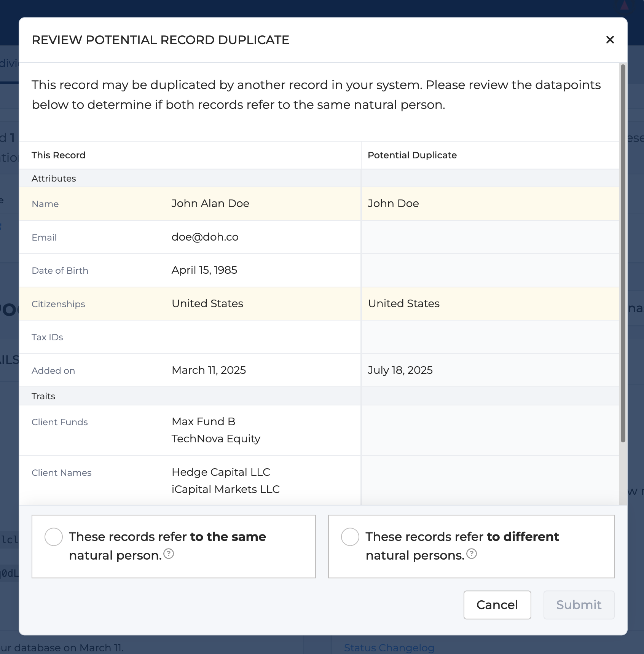Click the Cancel button
This screenshot has height=654, width=644.
point(497,605)
